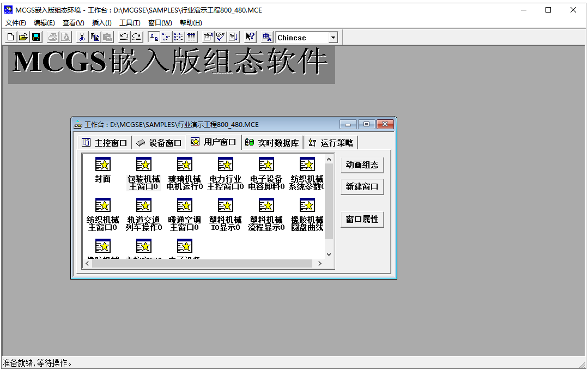Redo using the toolbar redo arrow
This screenshot has height=370, width=588.
pos(136,37)
